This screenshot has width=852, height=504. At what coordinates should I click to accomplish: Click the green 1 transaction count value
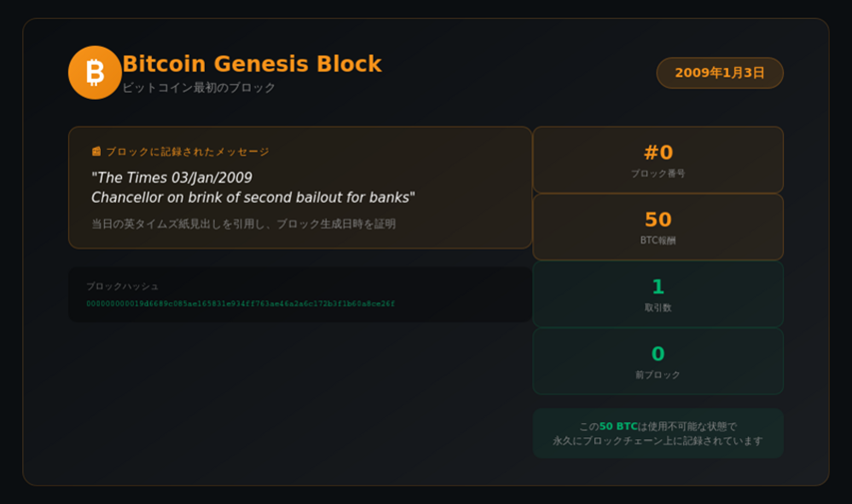tap(658, 287)
